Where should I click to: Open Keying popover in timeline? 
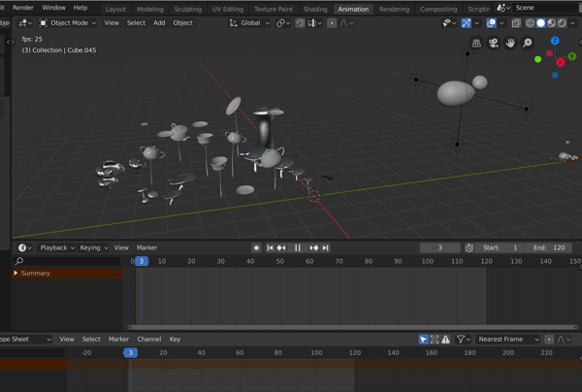(x=93, y=247)
